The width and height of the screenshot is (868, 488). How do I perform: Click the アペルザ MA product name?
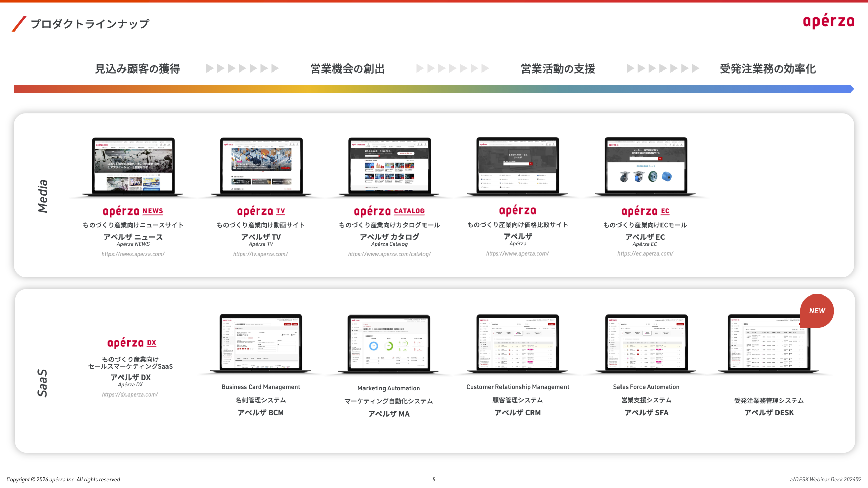pos(389,414)
